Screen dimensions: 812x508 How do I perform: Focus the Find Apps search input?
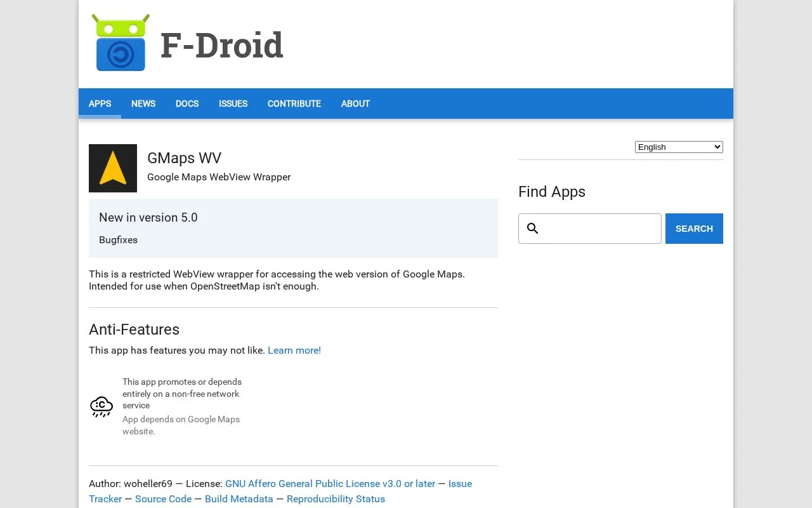pos(590,229)
